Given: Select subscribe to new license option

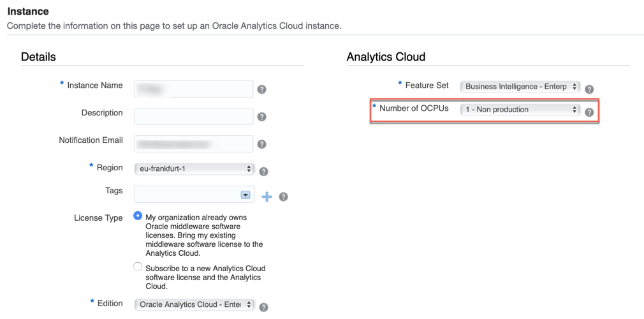Looking at the screenshot, I should coord(138,267).
